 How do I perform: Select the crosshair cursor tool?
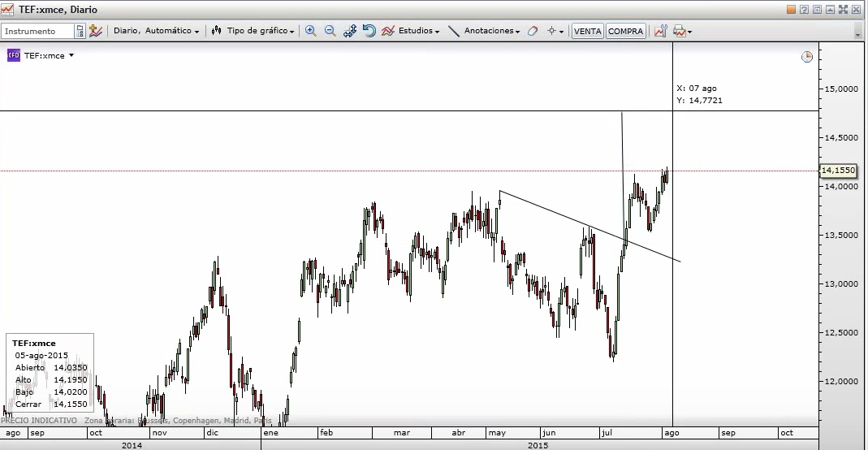pyautogui.click(x=551, y=31)
